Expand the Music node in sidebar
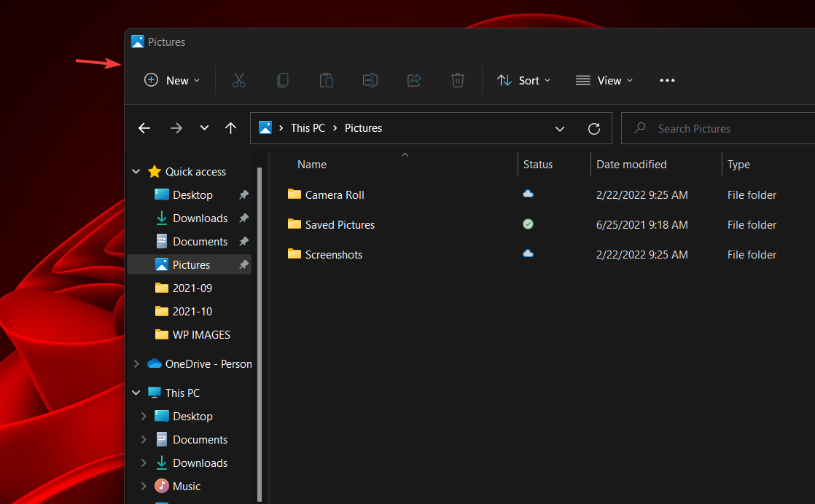The height and width of the screenshot is (504, 815). point(143,486)
